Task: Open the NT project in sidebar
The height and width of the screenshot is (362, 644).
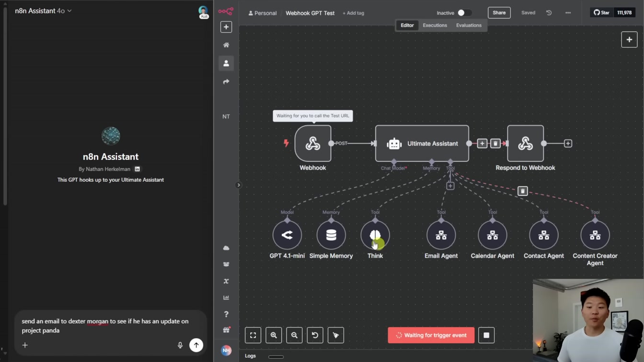Action: coord(226,116)
